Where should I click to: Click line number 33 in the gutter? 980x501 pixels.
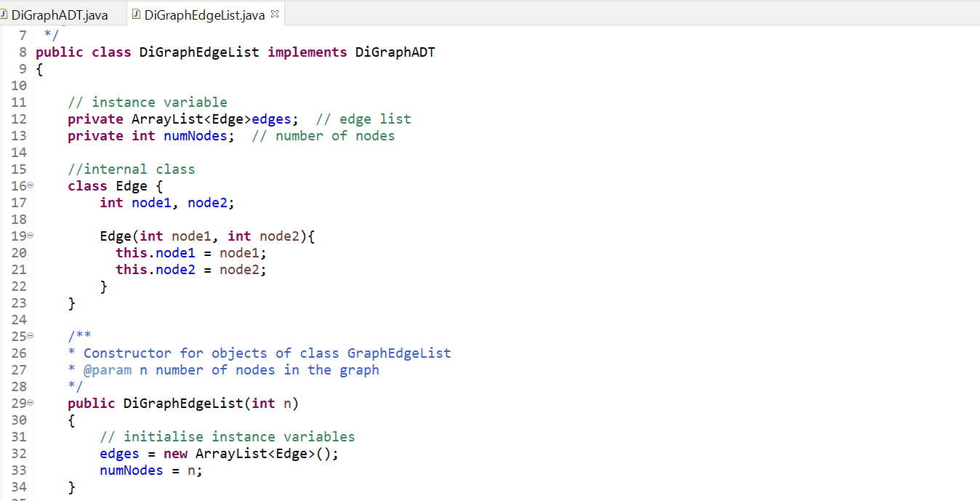click(x=19, y=470)
